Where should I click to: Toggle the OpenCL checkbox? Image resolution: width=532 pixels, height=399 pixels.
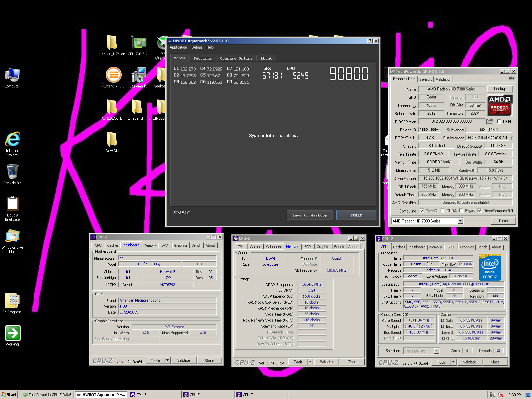click(x=422, y=211)
